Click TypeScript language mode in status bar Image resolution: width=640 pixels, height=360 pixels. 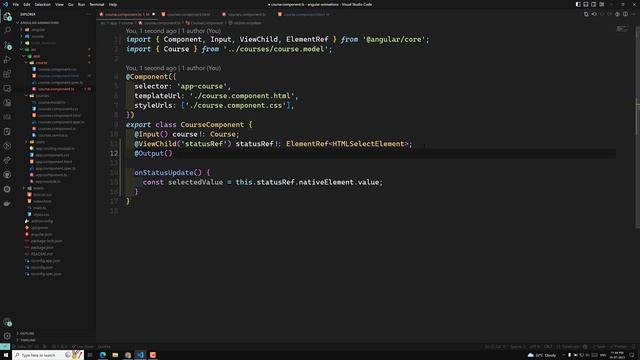pyautogui.click(x=570, y=347)
